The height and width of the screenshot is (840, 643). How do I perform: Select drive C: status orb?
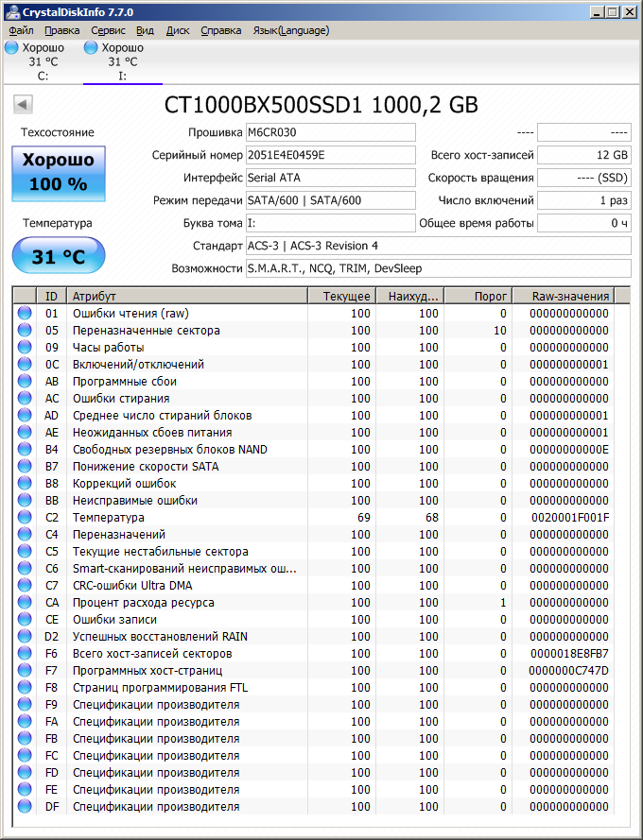(x=11, y=47)
